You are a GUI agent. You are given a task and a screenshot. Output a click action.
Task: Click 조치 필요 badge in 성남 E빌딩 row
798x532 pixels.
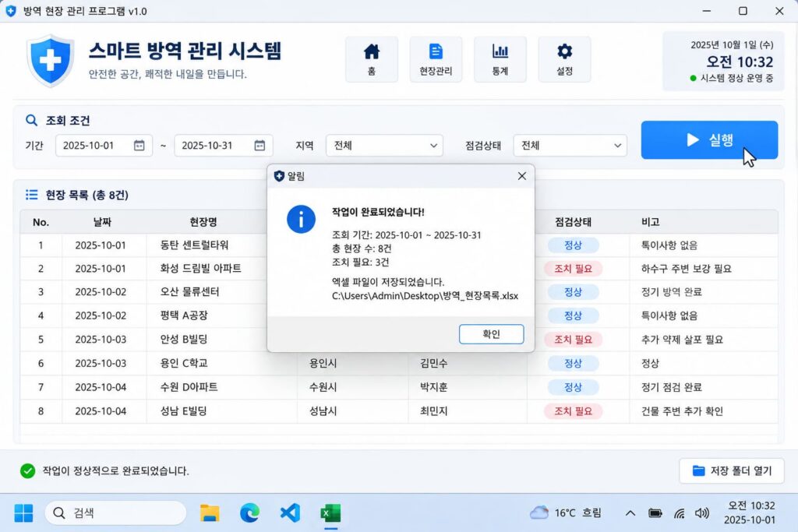[573, 411]
